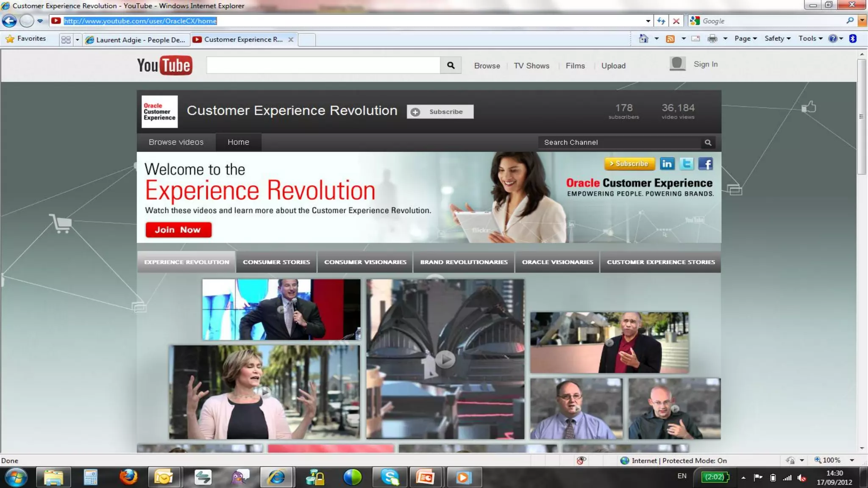
Task: Open the TV Shows link
Action: click(x=531, y=66)
